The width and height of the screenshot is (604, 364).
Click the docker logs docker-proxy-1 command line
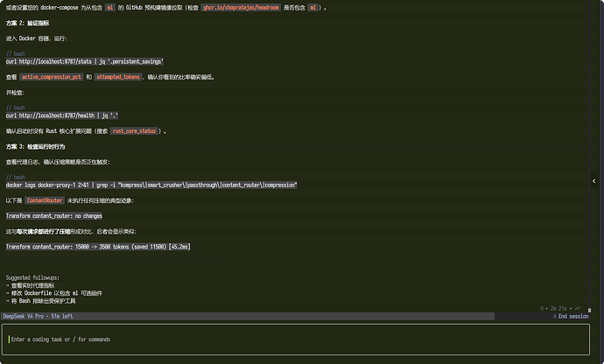pyautogui.click(x=151, y=185)
